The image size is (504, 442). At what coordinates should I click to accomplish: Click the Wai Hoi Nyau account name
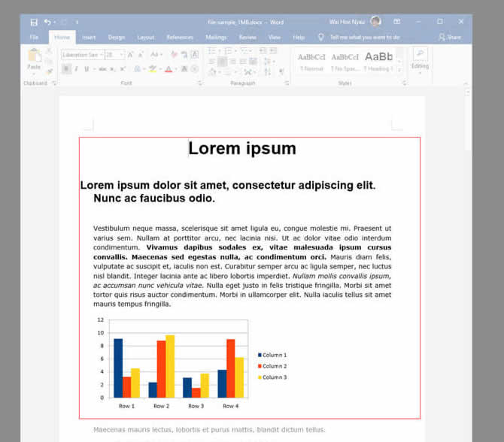(347, 22)
